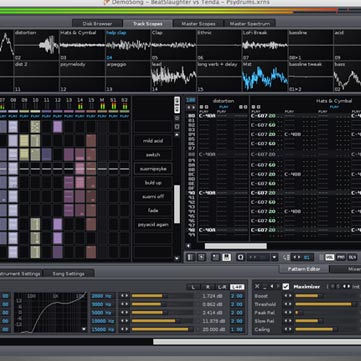Adjust the edit step value arrows
Image resolution: width=361 pixels, height=361 pixels.
[x=296, y=257]
